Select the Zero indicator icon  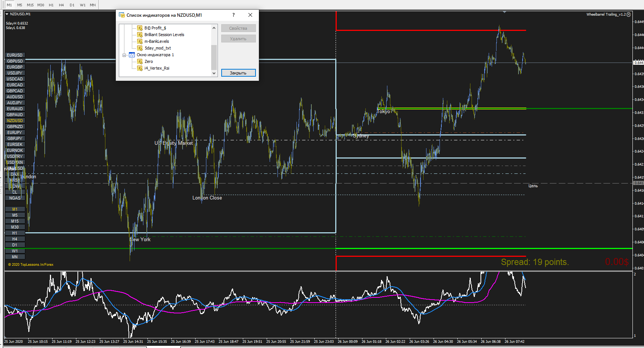tap(140, 61)
